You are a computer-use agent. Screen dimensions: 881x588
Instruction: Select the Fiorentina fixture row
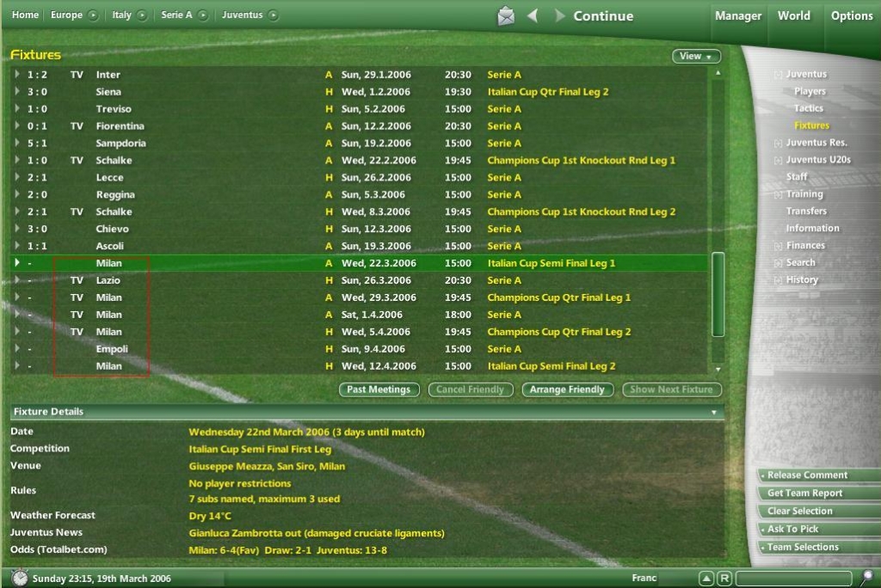[x=359, y=126]
